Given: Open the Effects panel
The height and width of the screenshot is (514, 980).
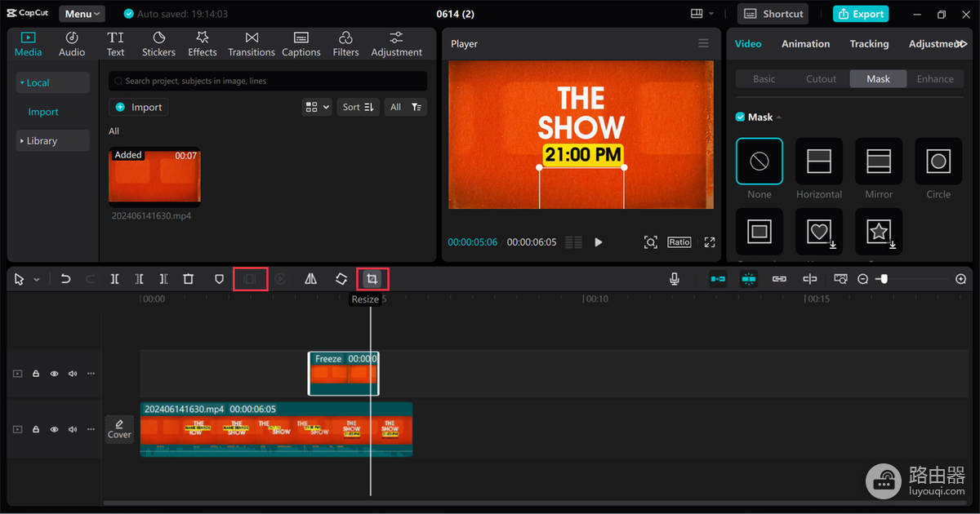Looking at the screenshot, I should coord(203,44).
